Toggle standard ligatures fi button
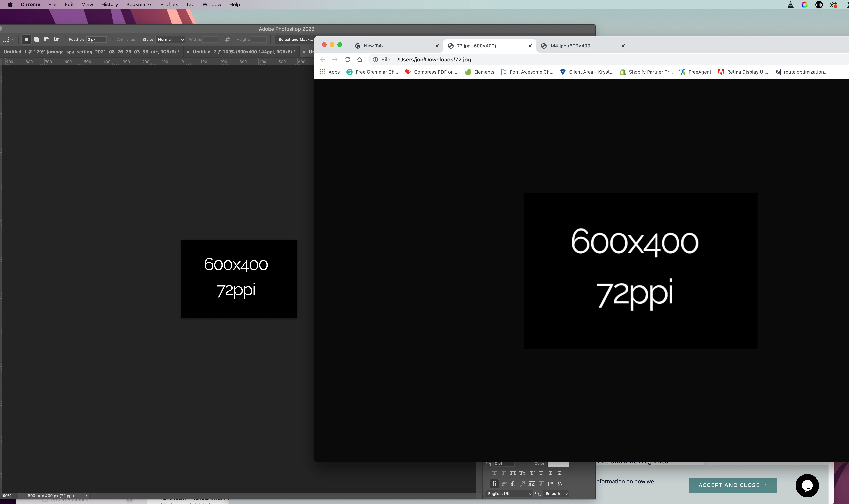The width and height of the screenshot is (849, 504). (494, 484)
